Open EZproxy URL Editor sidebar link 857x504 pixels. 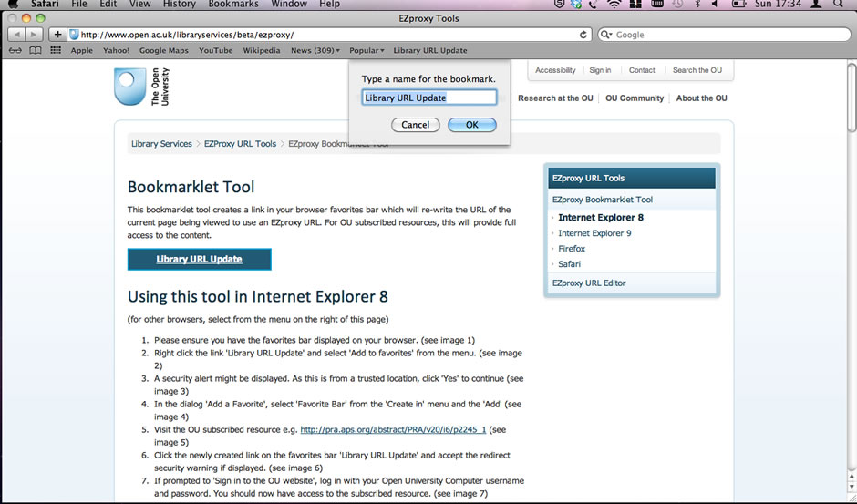coord(589,283)
